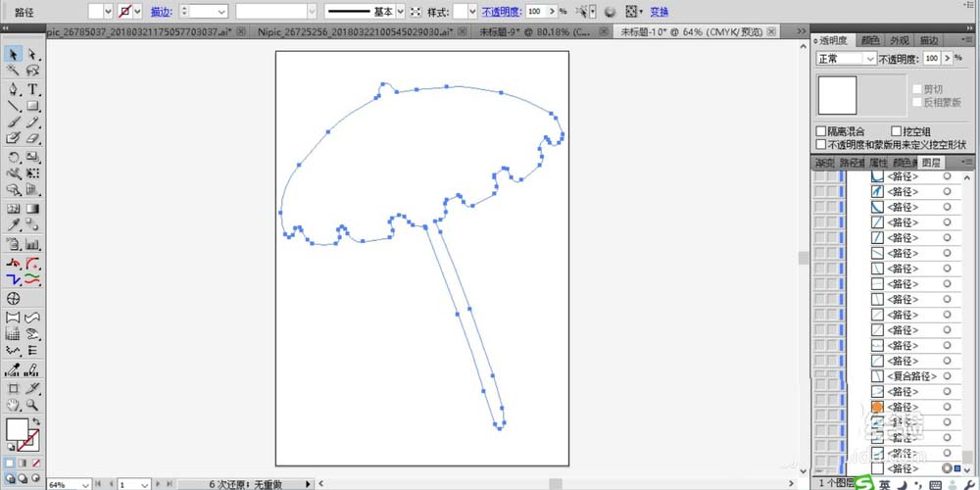980x490 pixels.
Task: Select the Rectangle shape tool
Action: point(32,106)
